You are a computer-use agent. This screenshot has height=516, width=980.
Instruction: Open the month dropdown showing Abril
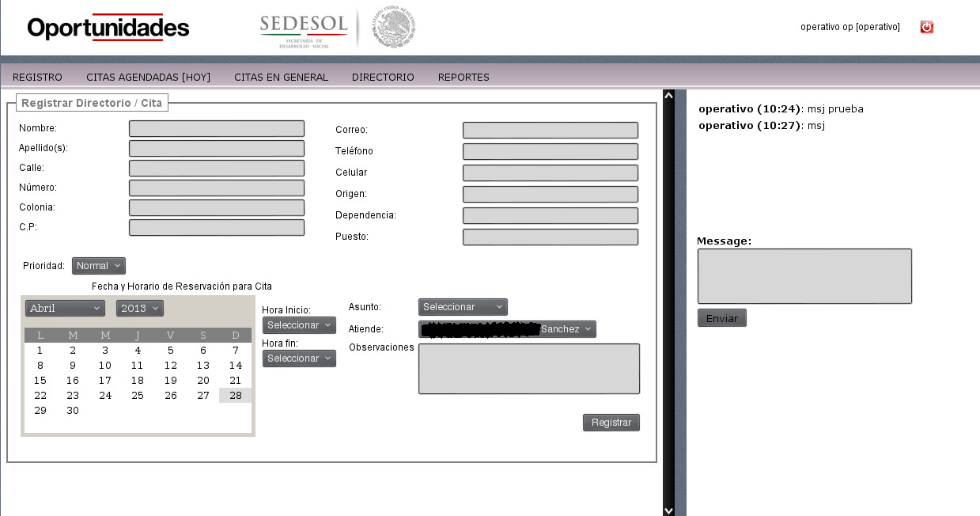64,308
